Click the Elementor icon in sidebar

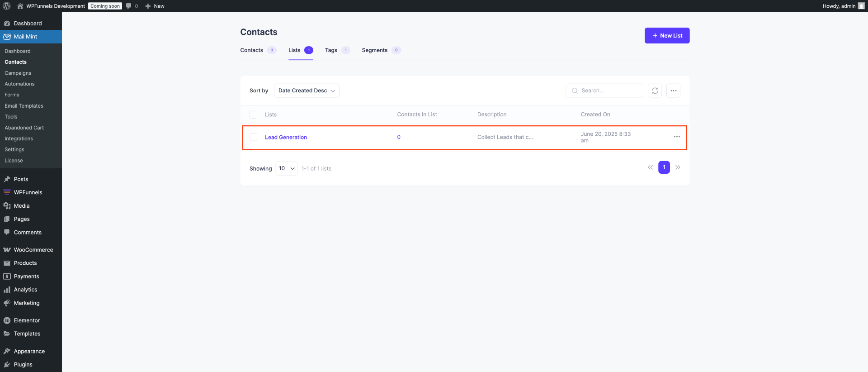pos(7,320)
